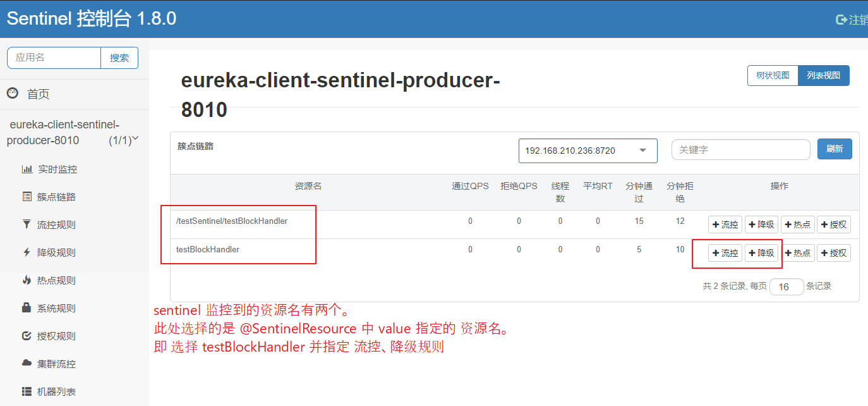Image resolution: width=868 pixels, height=406 pixels.
Task: Add 降级 rule for the testBlockHandler row
Action: point(761,253)
